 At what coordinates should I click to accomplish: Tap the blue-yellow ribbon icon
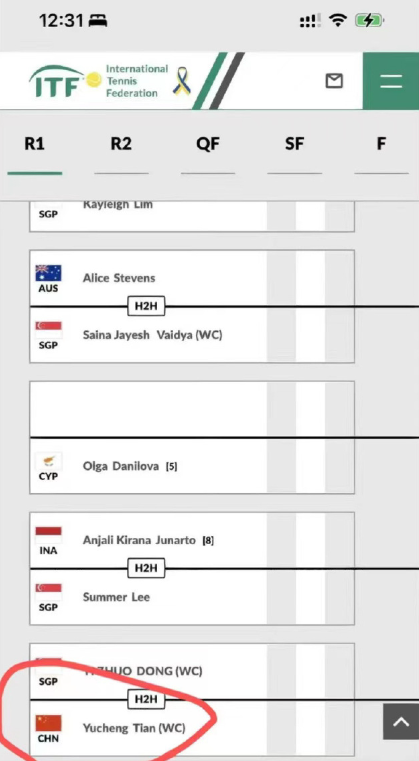point(182,82)
